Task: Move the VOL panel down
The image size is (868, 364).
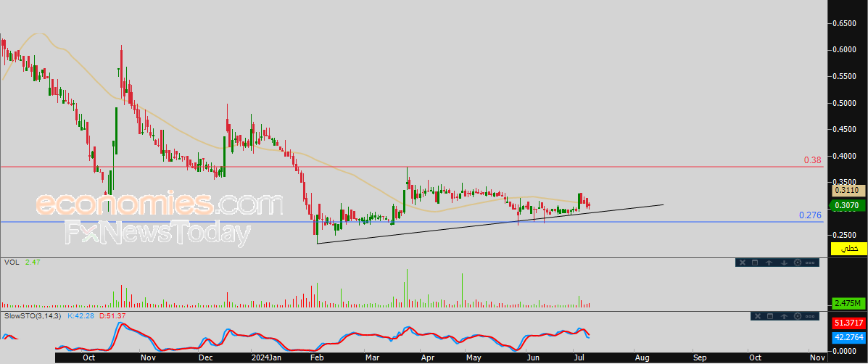Action: [x=784, y=262]
